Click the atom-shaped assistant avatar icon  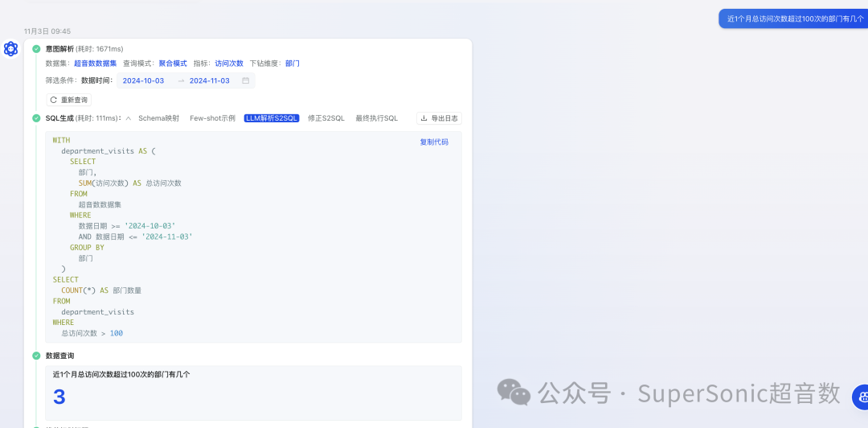[x=10, y=49]
